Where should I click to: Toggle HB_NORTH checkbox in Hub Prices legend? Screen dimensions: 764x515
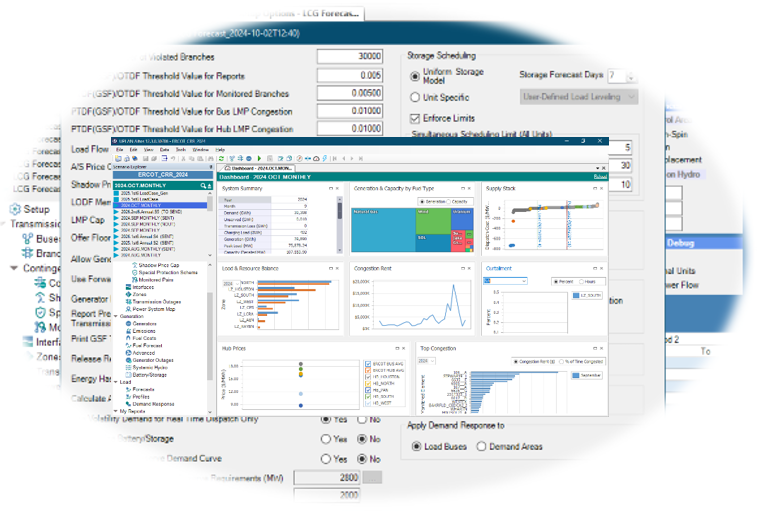(368, 383)
